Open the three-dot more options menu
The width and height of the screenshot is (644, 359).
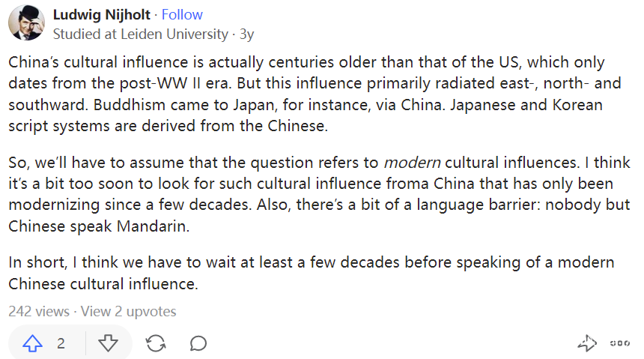coord(619,343)
